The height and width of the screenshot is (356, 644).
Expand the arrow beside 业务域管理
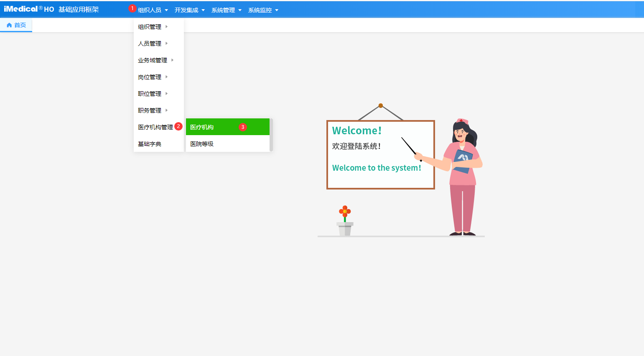click(x=172, y=60)
